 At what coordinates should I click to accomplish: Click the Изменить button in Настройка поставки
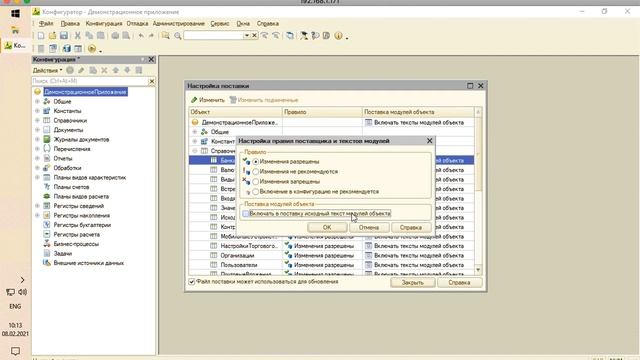(x=208, y=100)
